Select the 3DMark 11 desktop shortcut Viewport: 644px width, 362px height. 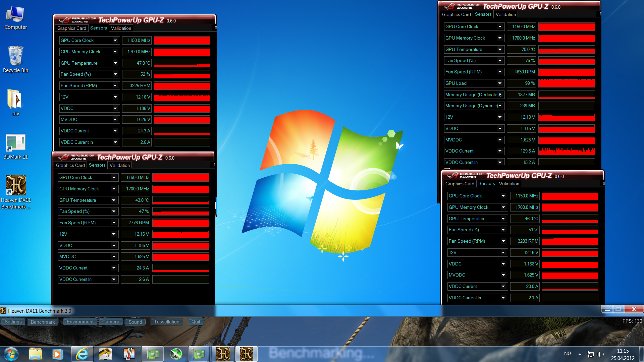[15, 146]
